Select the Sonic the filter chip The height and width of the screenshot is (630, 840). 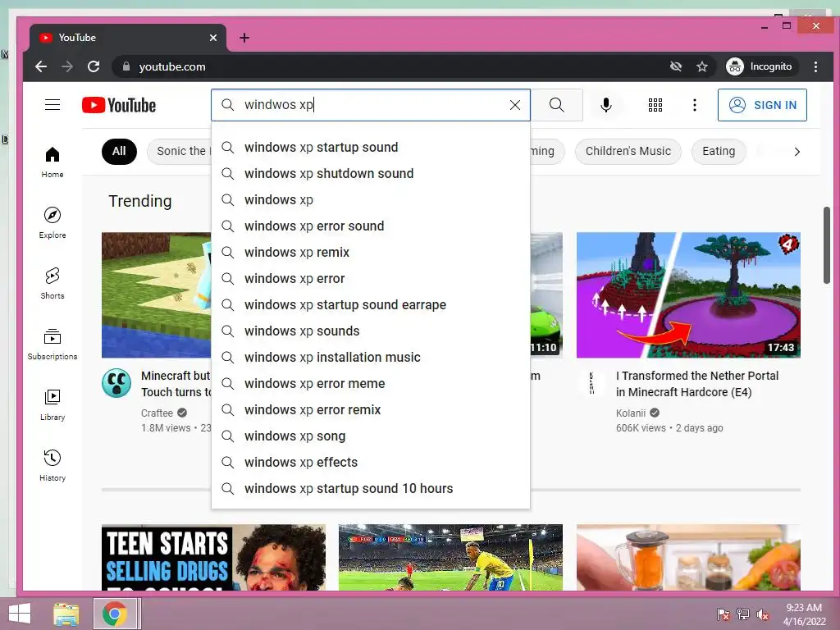(180, 151)
